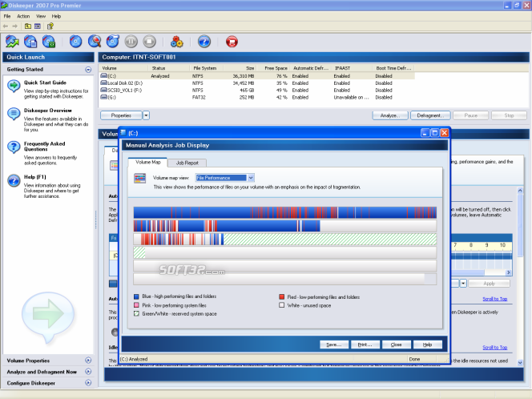Open the Diskeeper Overview speech bubble icon
532x399 pixels.
tap(14, 114)
